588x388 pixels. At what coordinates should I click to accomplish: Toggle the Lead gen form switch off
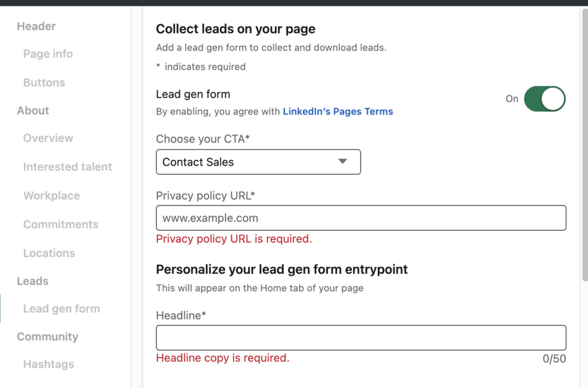pyautogui.click(x=544, y=99)
